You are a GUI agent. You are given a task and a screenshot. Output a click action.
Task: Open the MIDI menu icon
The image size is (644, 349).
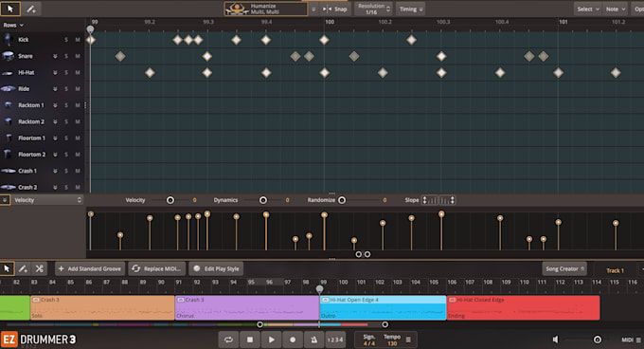pos(638,340)
